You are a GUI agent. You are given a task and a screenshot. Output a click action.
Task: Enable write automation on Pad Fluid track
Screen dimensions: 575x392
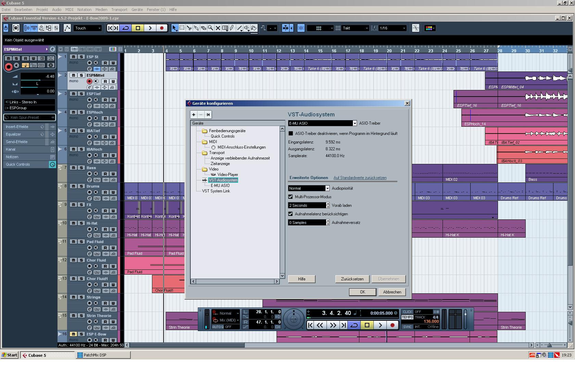113,248
